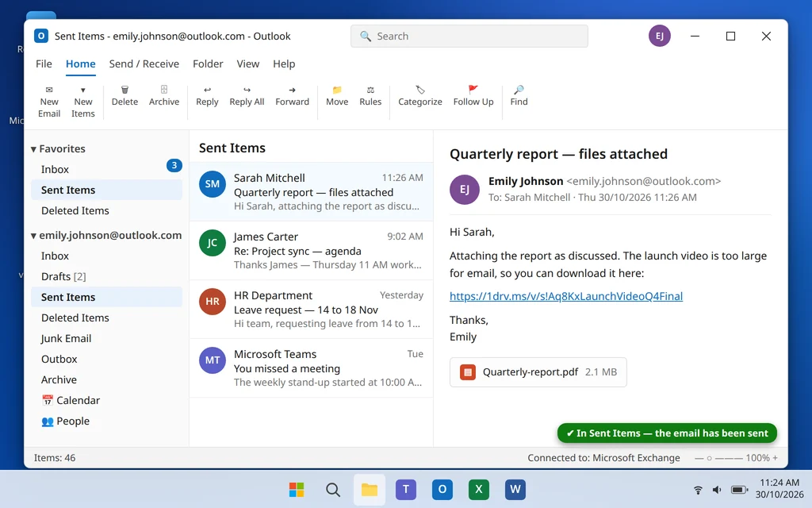Screen dimensions: 812x508
Task: Open the Outbox folder
Action: point(107,360)
